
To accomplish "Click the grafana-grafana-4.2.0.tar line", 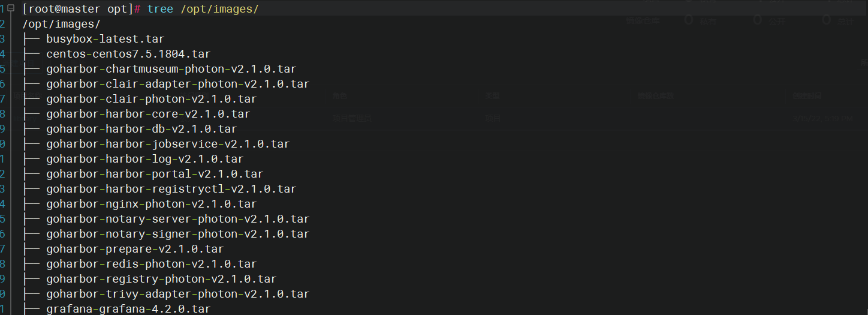I will (128, 309).
